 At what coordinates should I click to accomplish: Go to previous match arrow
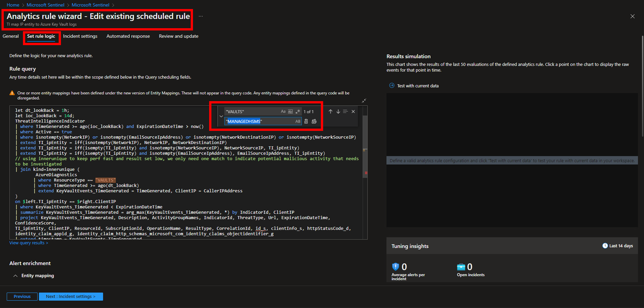point(331,112)
